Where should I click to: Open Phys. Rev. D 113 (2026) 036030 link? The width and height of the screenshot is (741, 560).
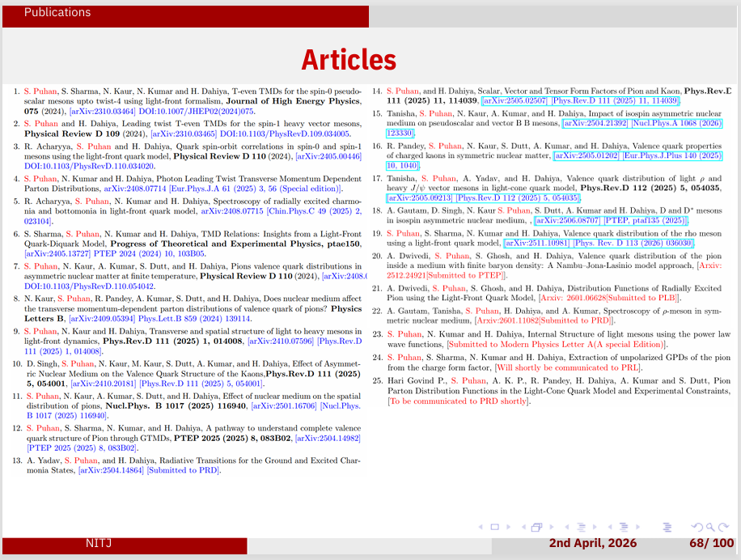pyautogui.click(x=633, y=243)
